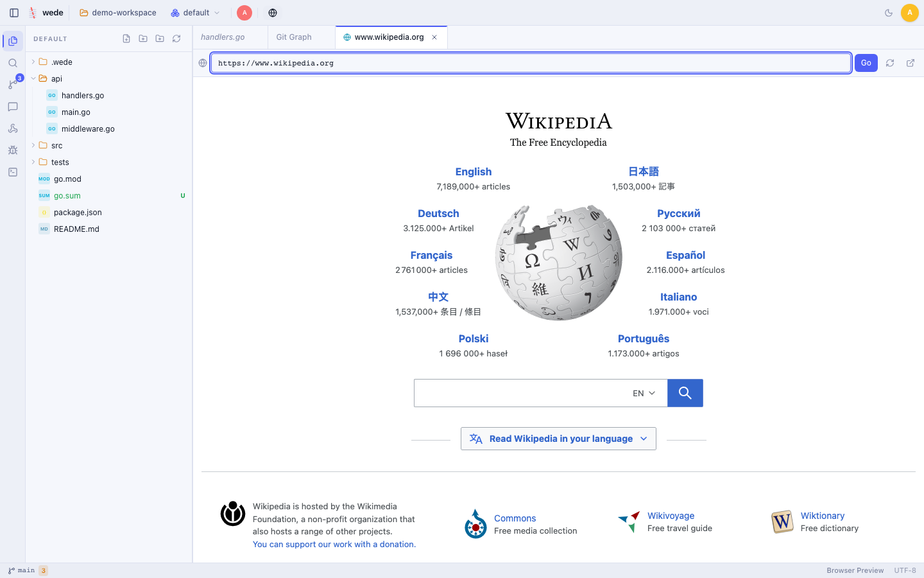Open the demo-workspace selector
Image resolution: width=924 pixels, height=578 pixels.
tap(118, 13)
